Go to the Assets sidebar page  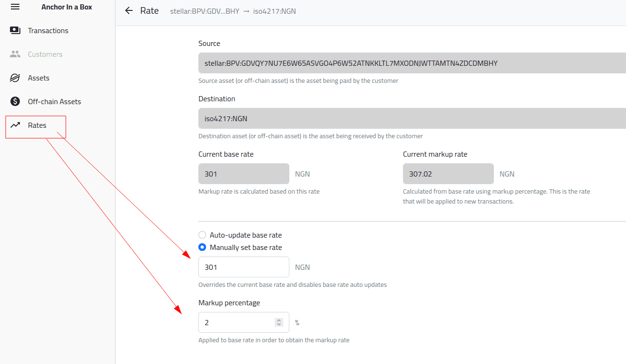point(39,78)
